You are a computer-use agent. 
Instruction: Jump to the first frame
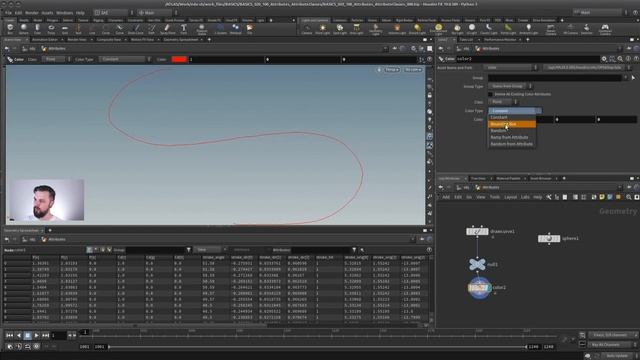[9, 336]
